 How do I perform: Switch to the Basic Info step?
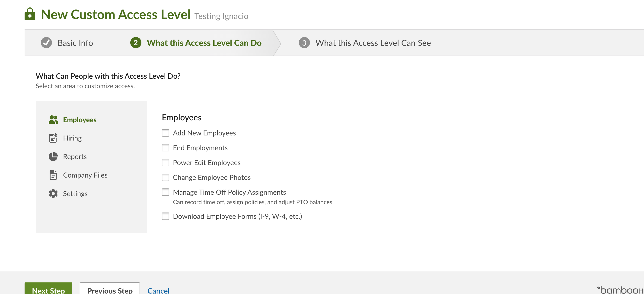[75, 43]
